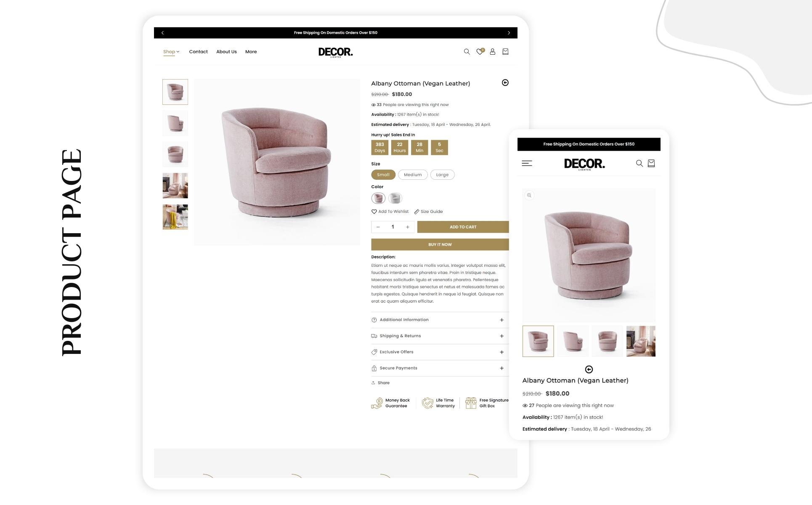The width and height of the screenshot is (812, 505).
Task: Select the Small size option
Action: coord(383,175)
